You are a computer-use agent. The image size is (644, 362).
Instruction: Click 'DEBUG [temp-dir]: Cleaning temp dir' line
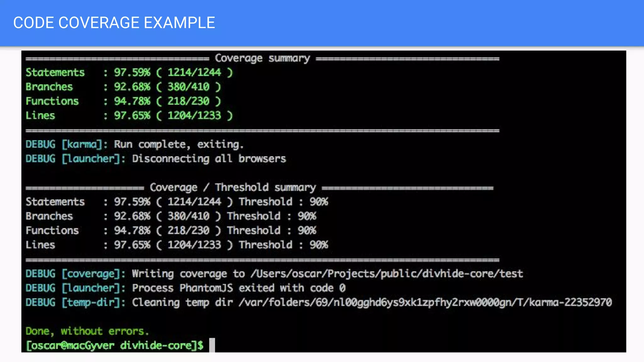point(319,303)
